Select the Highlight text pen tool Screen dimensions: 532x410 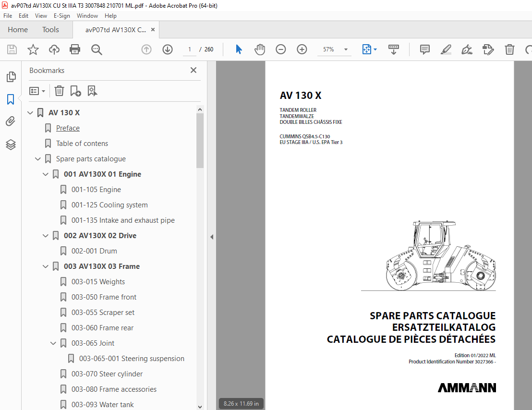click(x=446, y=49)
